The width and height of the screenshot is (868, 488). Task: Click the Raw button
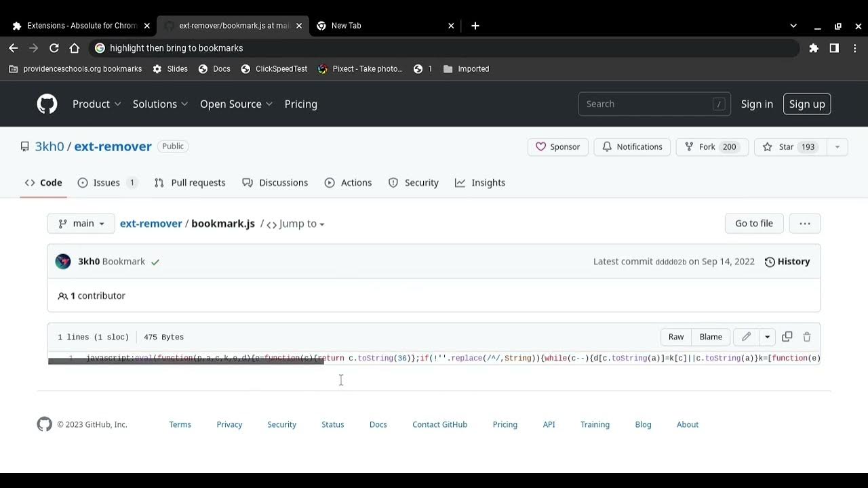click(x=676, y=337)
